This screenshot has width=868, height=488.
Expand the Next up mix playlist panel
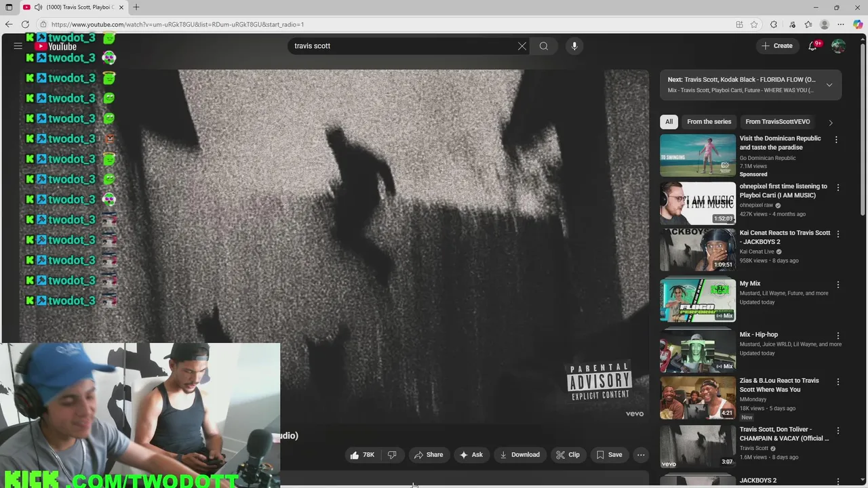click(x=829, y=85)
